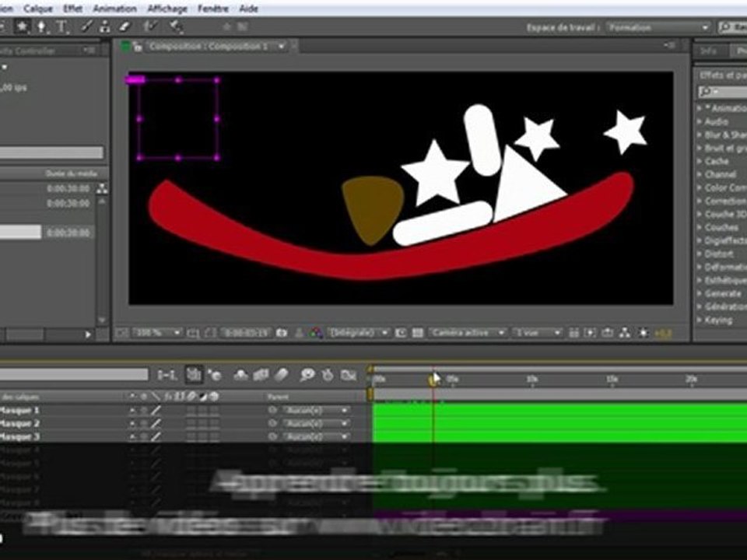Select the Pen tool in the toolbar

42,26
